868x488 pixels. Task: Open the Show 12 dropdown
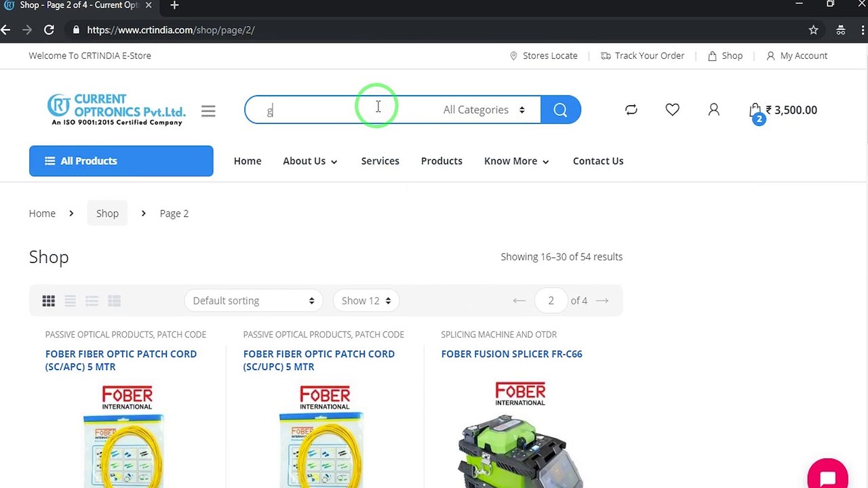point(366,301)
